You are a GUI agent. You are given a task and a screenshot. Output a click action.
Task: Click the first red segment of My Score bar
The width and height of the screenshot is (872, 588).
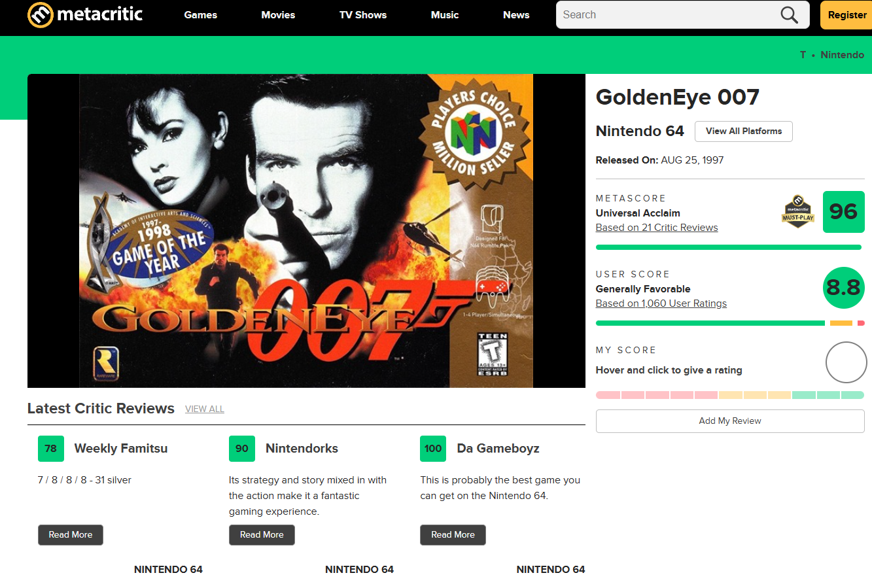(x=608, y=395)
